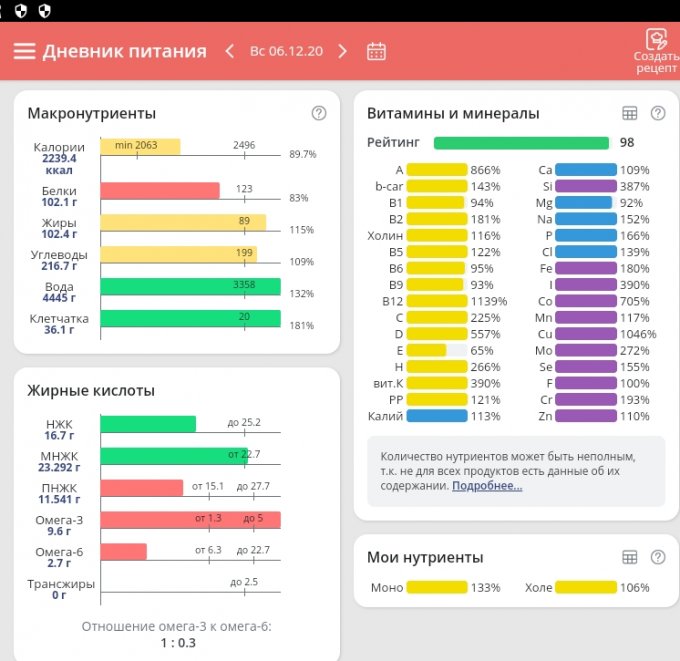Click the green Рейтинг progress bar
The height and width of the screenshot is (661, 680).
(x=521, y=143)
